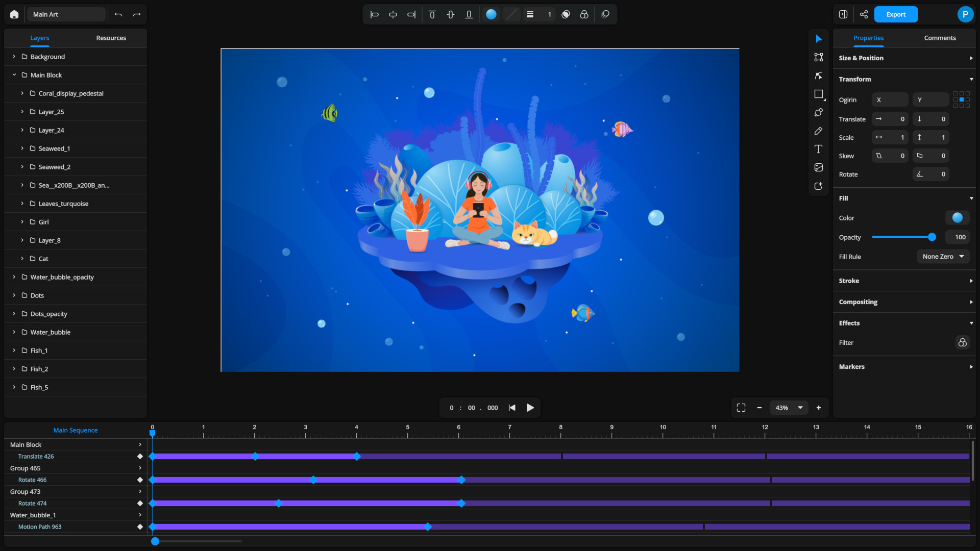Select the Rectangle shape tool
Viewport: 980px width, 551px height.
pos(818,94)
